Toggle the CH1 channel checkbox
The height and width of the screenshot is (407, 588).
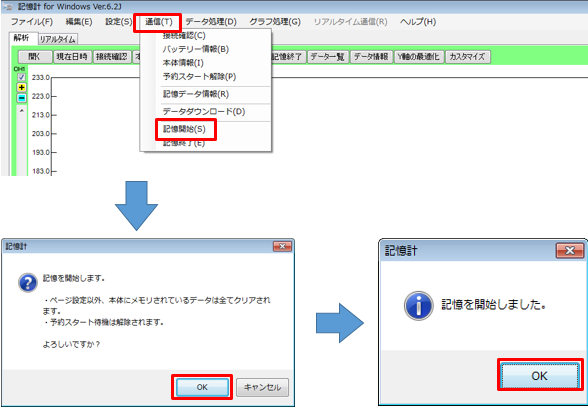21,77
